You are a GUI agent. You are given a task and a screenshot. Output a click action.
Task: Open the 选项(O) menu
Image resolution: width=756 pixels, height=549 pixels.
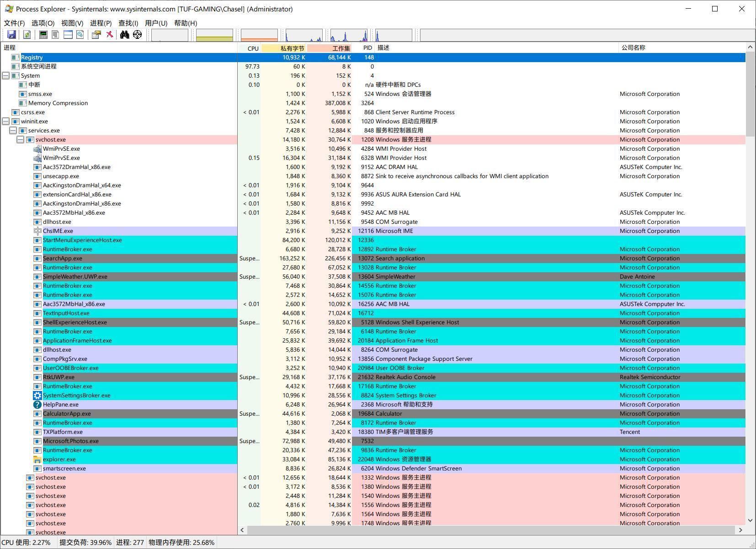pyautogui.click(x=43, y=23)
